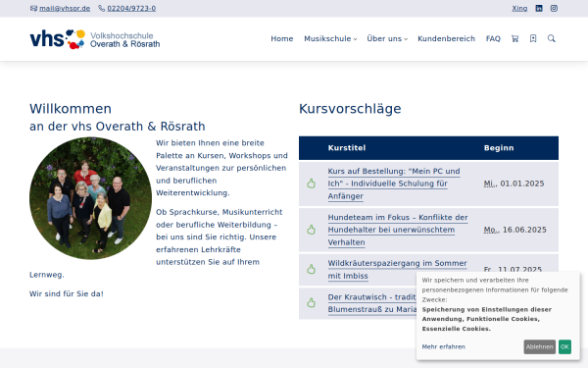Open course 'Hundeteam im Fokus'
The width and height of the screenshot is (588, 368).
(x=398, y=230)
